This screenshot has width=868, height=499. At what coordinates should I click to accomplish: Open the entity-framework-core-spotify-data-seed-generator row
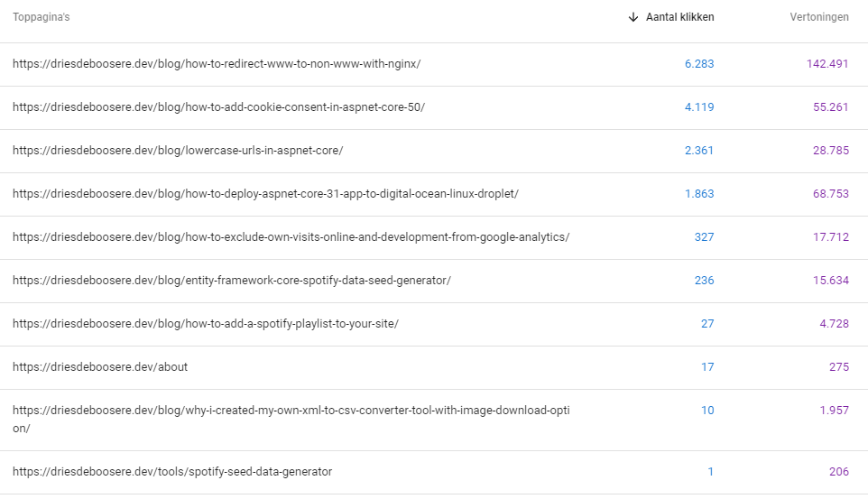pyautogui.click(x=434, y=281)
